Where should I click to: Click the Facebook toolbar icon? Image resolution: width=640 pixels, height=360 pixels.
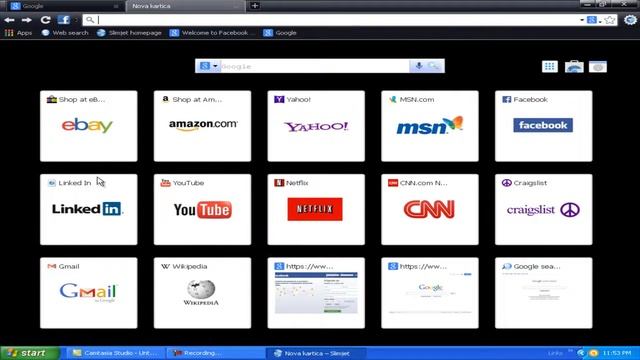coord(64,20)
